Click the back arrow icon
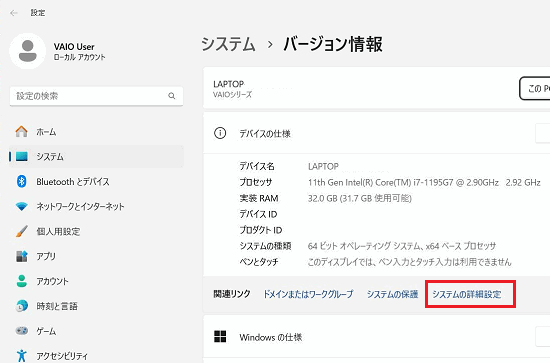The height and width of the screenshot is (363, 550). click(x=14, y=13)
